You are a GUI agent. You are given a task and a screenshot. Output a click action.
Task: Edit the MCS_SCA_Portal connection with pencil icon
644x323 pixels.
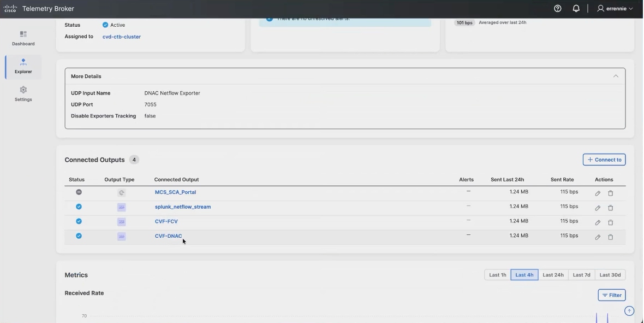(598, 193)
